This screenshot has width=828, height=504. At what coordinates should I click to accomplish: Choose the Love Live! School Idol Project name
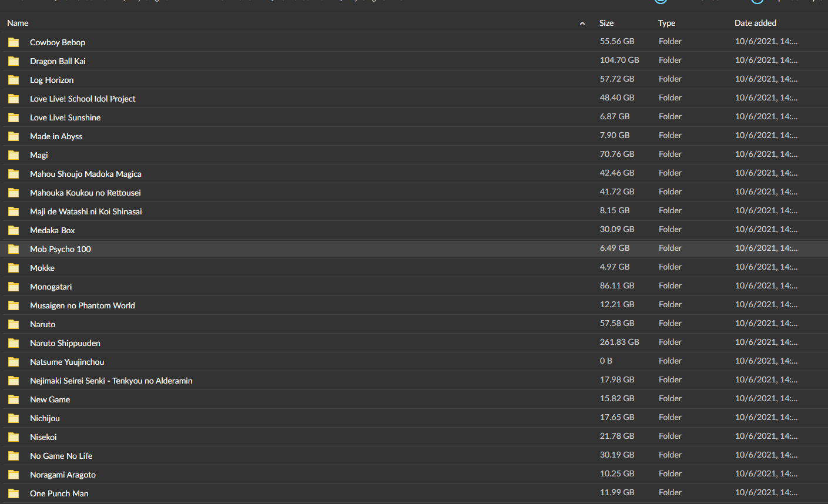click(83, 99)
